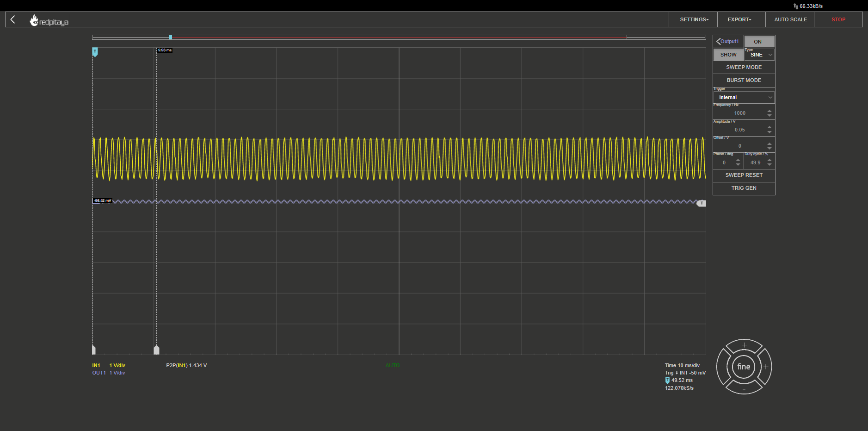Image resolution: width=868 pixels, height=431 pixels.
Task: Click the plus on knob's right side
Action: (766, 367)
